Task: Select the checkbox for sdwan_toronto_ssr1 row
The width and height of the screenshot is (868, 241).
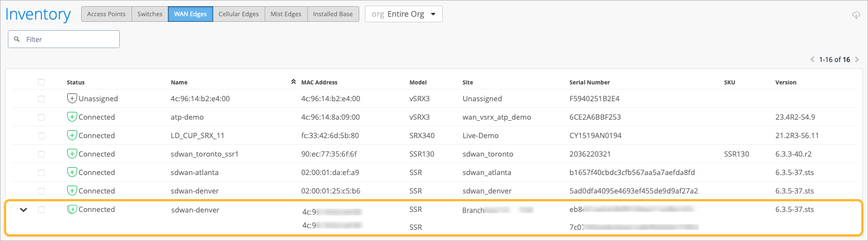Action: [x=41, y=154]
